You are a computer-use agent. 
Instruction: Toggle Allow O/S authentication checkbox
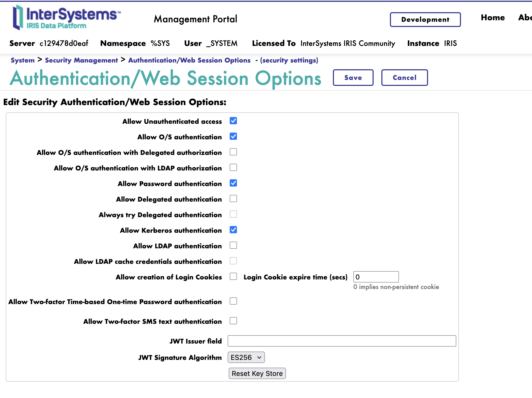pos(233,136)
